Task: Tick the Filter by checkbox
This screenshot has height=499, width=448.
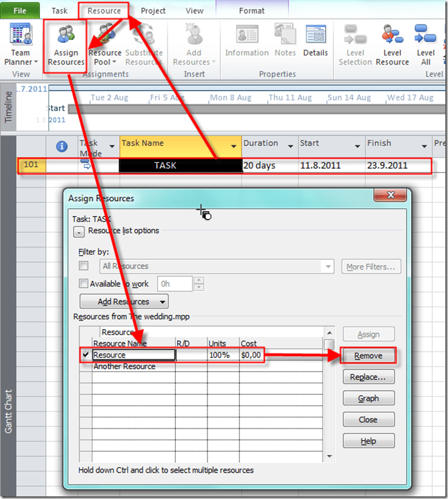Action: [x=83, y=266]
